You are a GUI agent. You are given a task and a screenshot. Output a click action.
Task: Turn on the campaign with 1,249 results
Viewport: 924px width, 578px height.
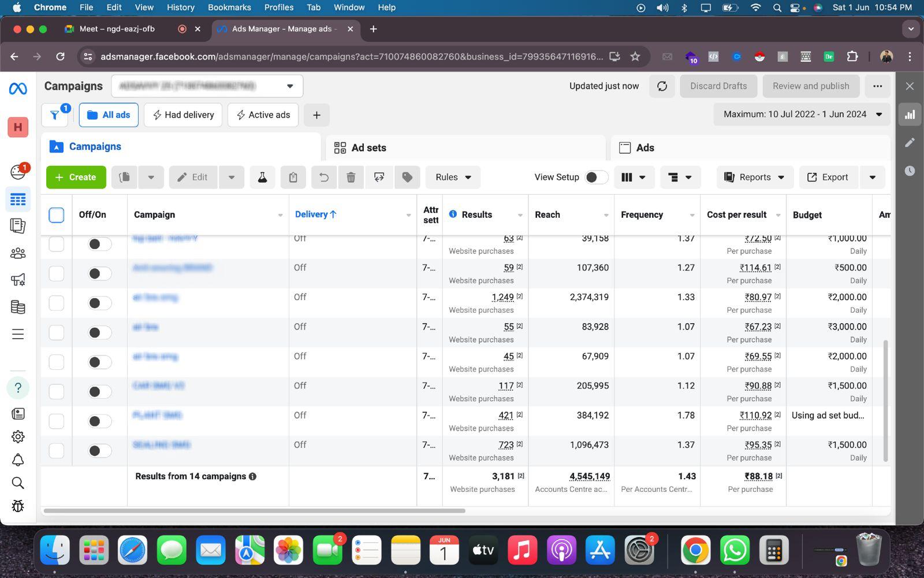pos(99,303)
